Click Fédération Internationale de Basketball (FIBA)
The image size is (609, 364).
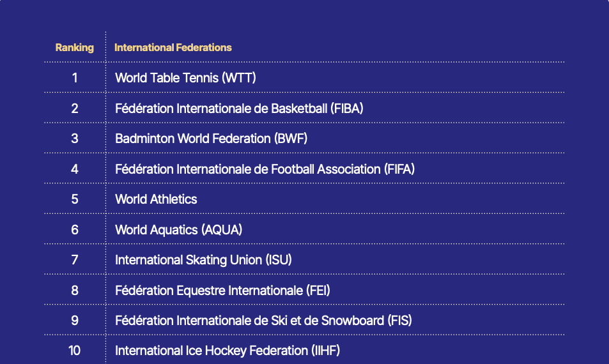click(239, 109)
